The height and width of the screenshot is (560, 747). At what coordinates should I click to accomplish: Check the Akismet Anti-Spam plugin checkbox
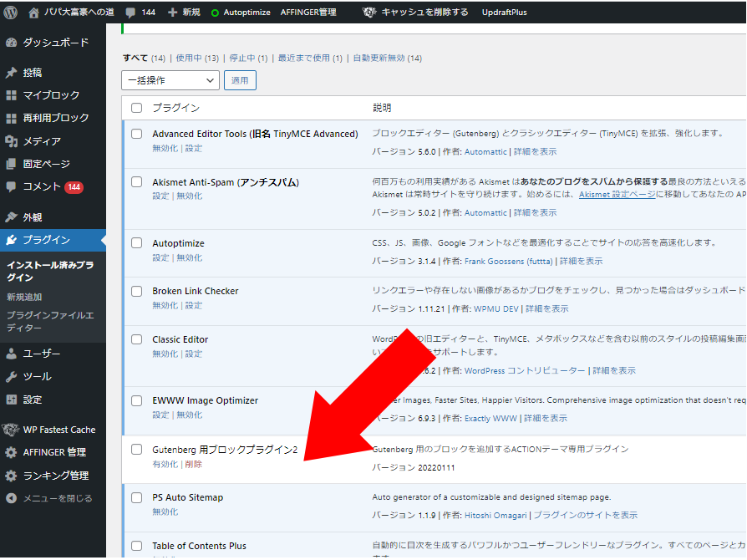(137, 182)
